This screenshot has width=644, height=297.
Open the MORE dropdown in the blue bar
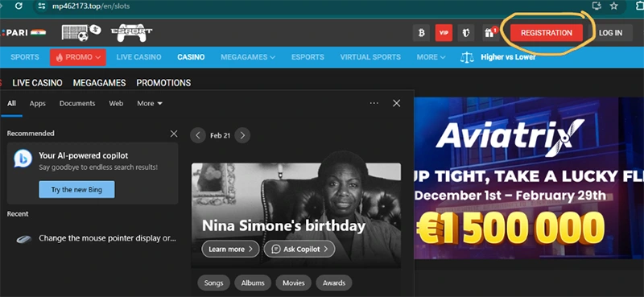pyautogui.click(x=431, y=57)
